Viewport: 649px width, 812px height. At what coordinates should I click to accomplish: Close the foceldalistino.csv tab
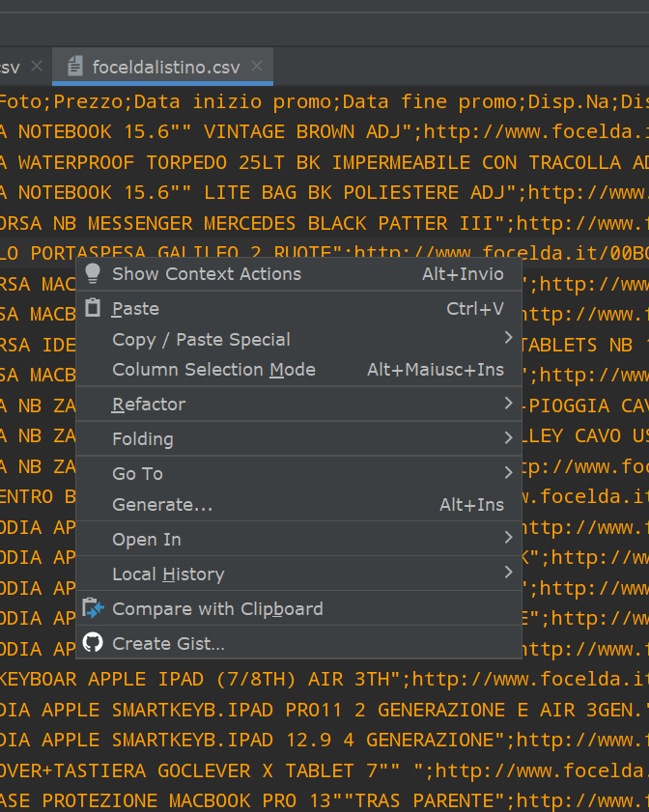pos(257,66)
